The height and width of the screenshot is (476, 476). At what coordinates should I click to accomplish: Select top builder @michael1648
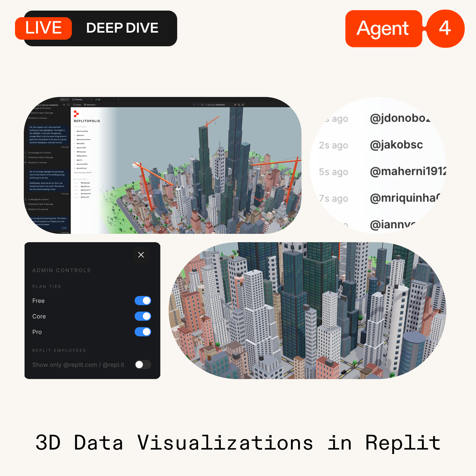coord(82,164)
